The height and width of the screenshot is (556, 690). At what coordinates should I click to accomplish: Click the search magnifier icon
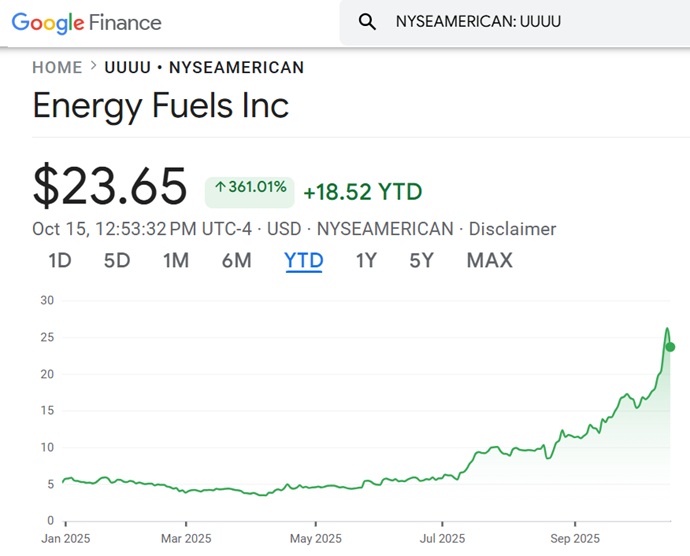[367, 22]
